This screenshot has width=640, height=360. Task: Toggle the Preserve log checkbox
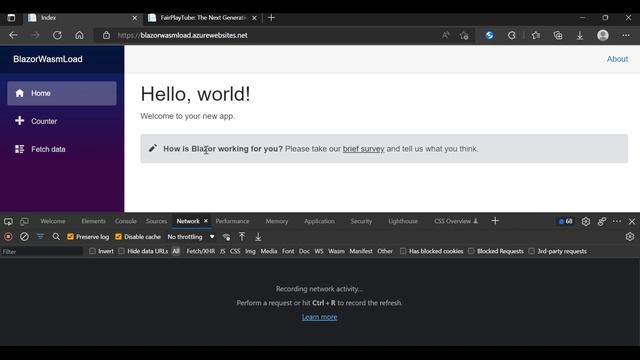point(70,237)
